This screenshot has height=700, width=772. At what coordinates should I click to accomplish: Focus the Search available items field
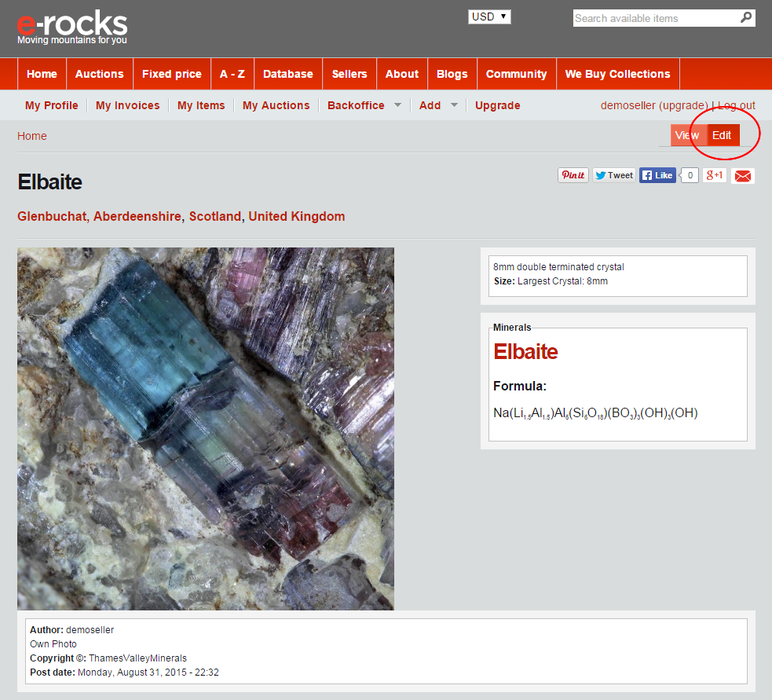point(657,18)
